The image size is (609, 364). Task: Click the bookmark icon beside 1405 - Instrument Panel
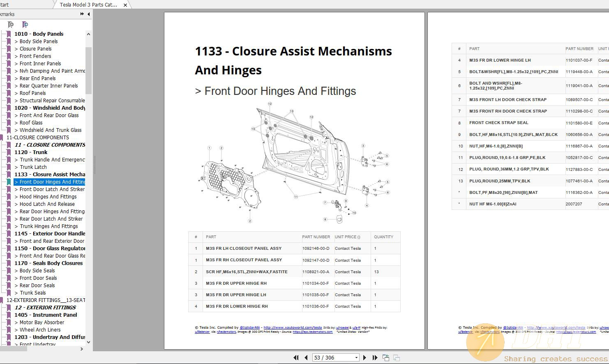click(9, 315)
